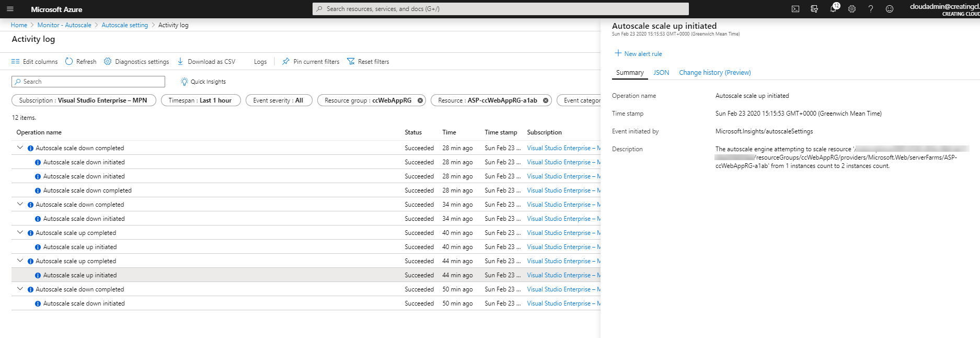This screenshot has height=338, width=980.
Task: Go to Autoscale setting breadcrumb link
Action: (124, 25)
